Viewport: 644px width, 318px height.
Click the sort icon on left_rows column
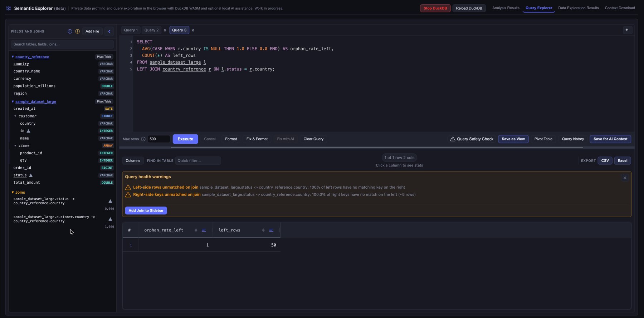[x=263, y=230]
